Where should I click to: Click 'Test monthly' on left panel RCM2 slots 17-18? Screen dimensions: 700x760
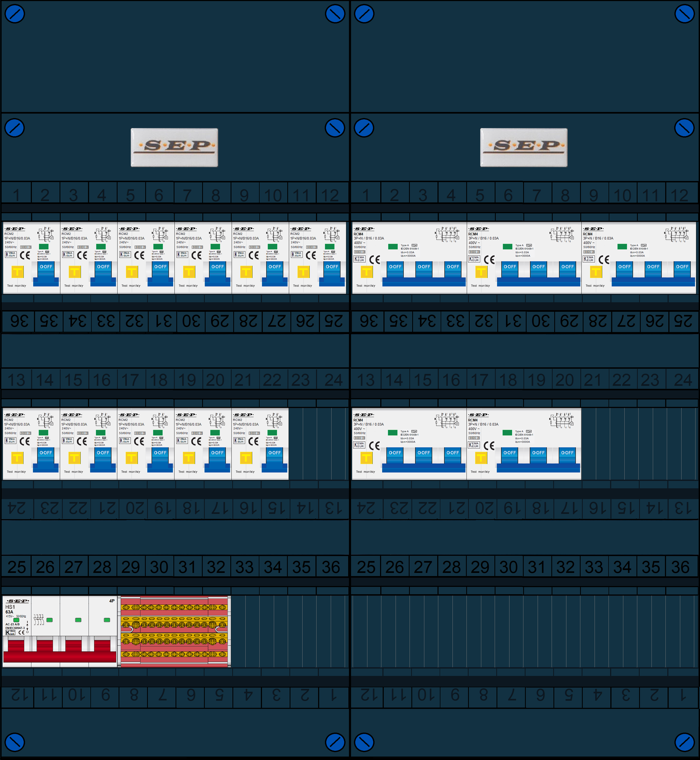coord(131,471)
